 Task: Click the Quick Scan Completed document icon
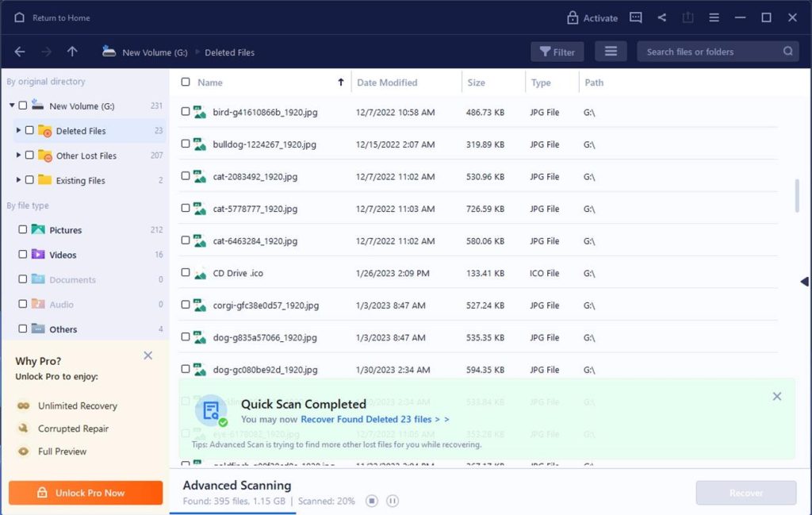coord(211,411)
